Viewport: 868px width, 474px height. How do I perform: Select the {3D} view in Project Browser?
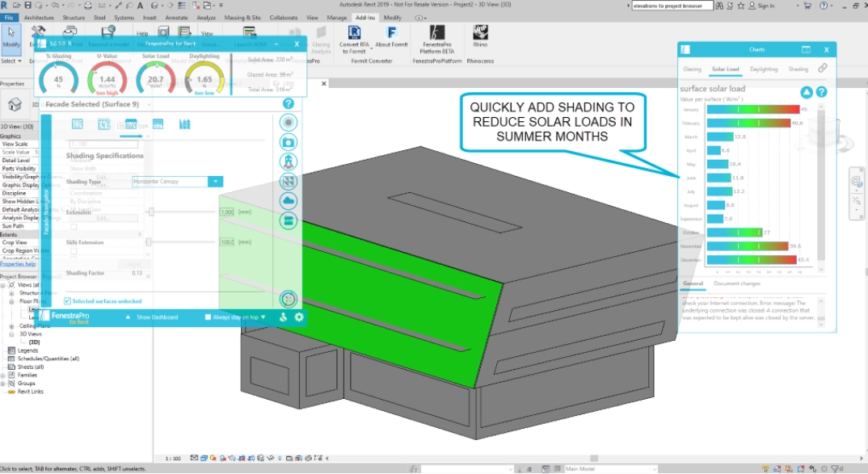(x=34, y=342)
